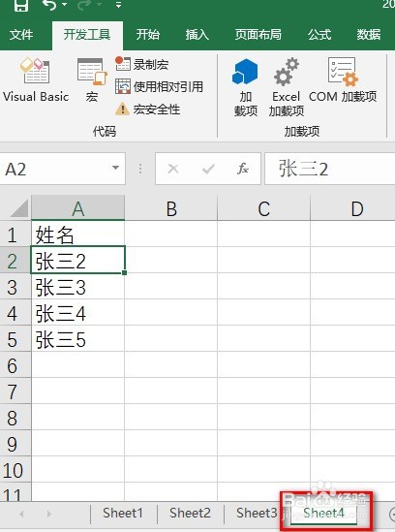Open the Macros (宏) dialog

coord(92,79)
